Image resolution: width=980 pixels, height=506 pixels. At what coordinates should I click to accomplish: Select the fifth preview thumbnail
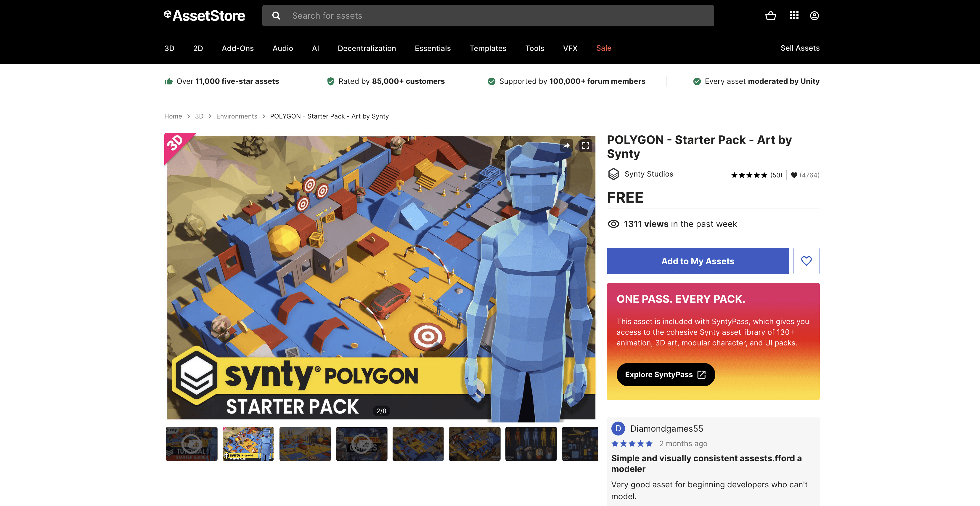pyautogui.click(x=418, y=444)
